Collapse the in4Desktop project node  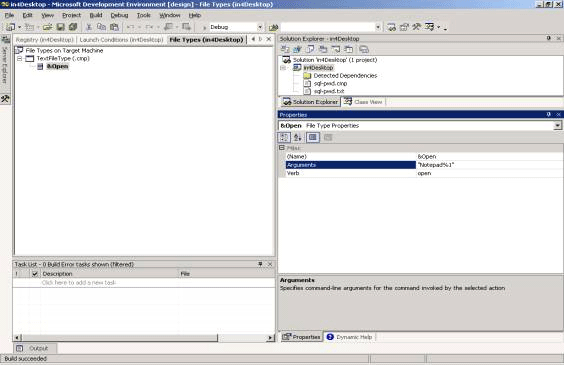point(283,68)
